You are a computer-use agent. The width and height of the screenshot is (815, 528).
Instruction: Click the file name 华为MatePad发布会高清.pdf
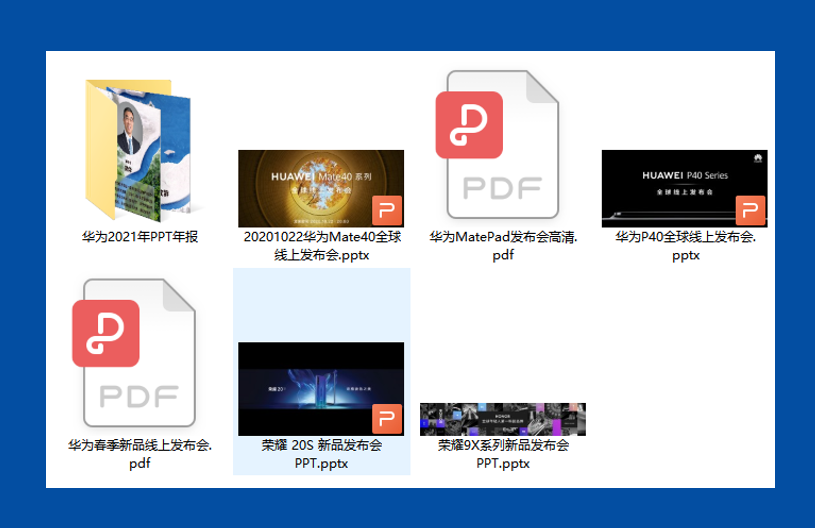click(503, 246)
